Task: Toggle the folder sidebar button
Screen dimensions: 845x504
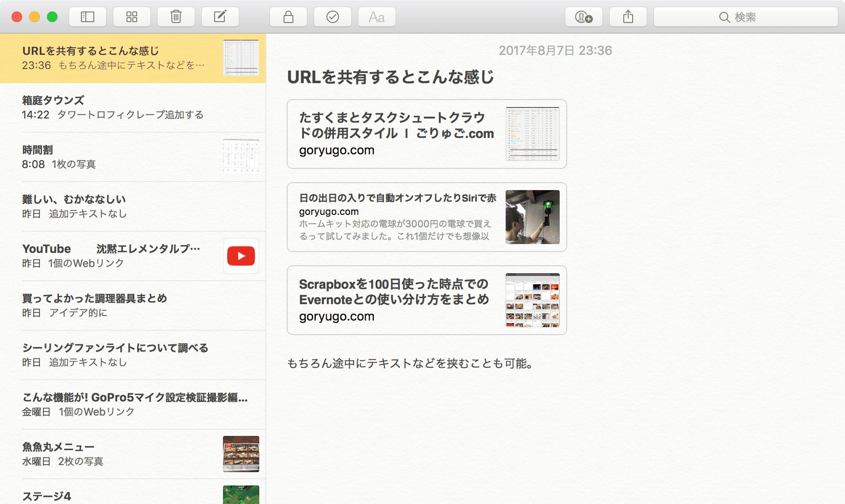Action: coord(88,17)
